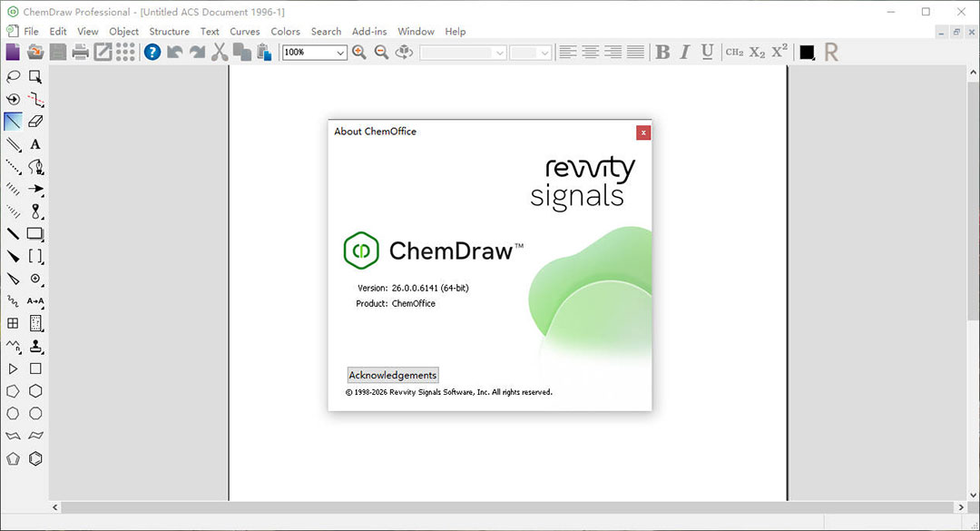
Task: Open the Add-ins menu
Action: point(368,31)
